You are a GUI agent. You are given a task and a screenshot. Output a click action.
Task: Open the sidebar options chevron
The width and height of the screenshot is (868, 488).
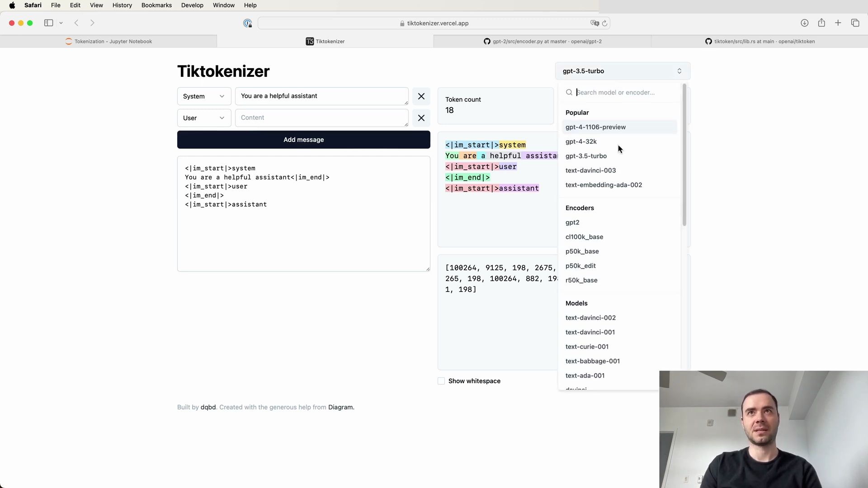[x=61, y=23]
